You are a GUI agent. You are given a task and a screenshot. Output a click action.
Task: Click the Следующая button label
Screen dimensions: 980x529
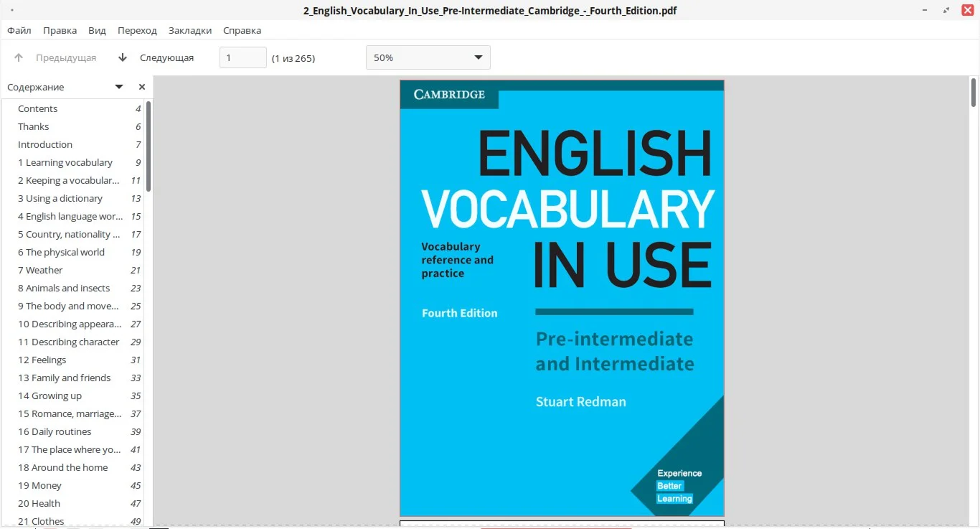pos(166,57)
